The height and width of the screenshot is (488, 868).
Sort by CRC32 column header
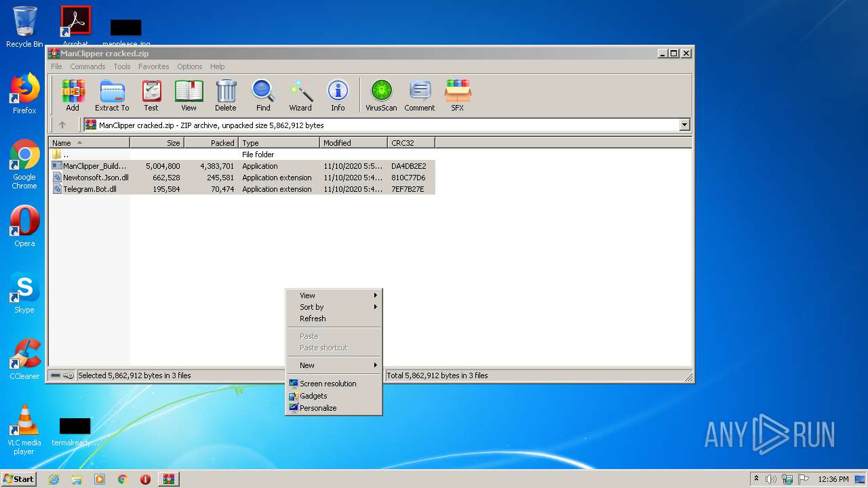click(x=411, y=143)
